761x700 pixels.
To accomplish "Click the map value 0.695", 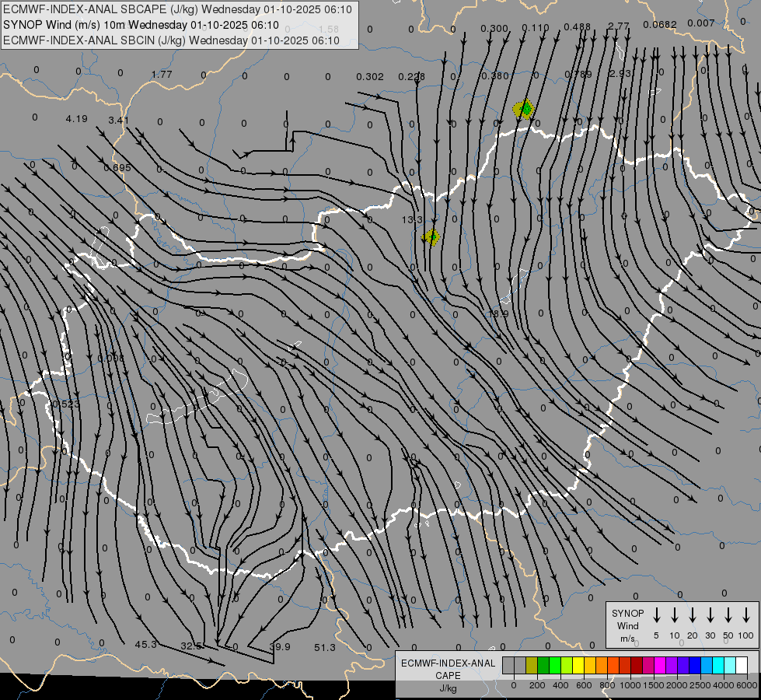I will coord(117,167).
